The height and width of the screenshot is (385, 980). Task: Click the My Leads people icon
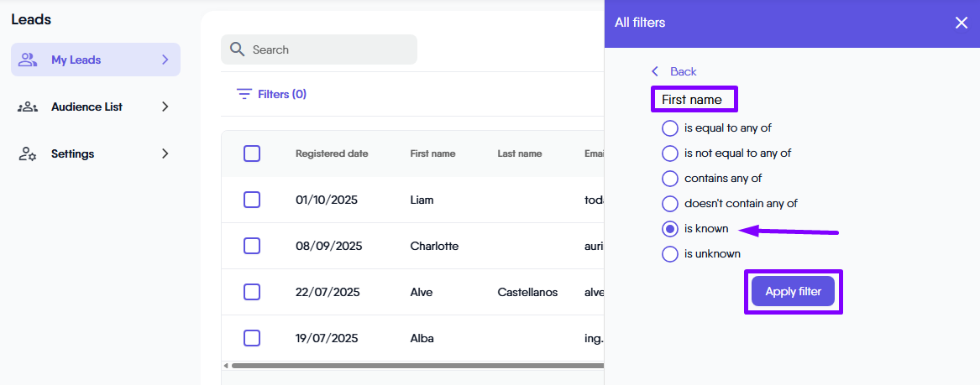click(x=28, y=60)
